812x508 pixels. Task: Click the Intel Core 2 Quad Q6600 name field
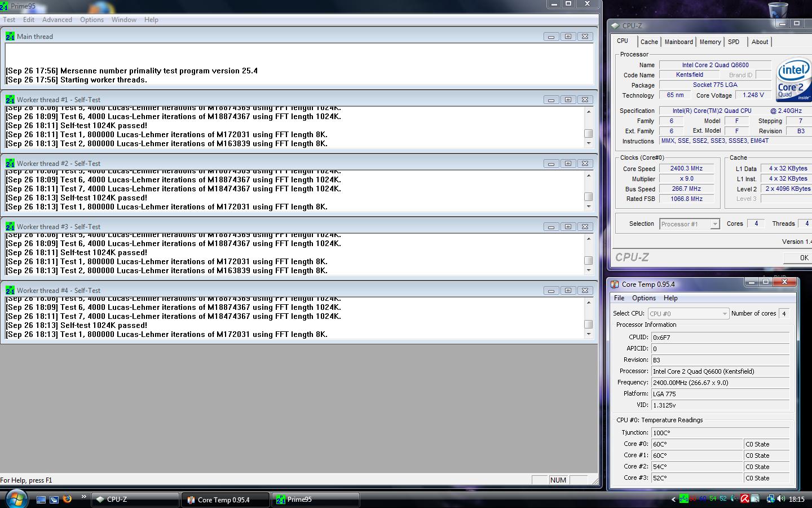coord(715,65)
